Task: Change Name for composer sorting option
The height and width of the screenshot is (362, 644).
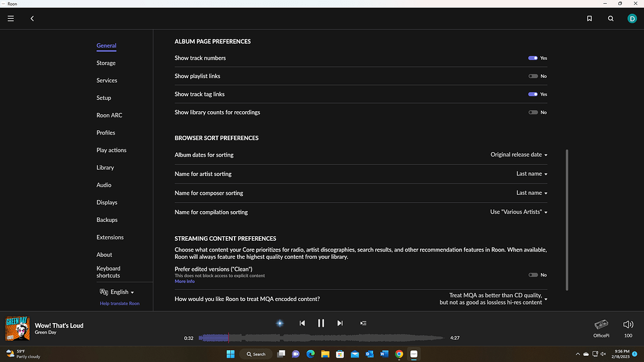Action: [531, 193]
